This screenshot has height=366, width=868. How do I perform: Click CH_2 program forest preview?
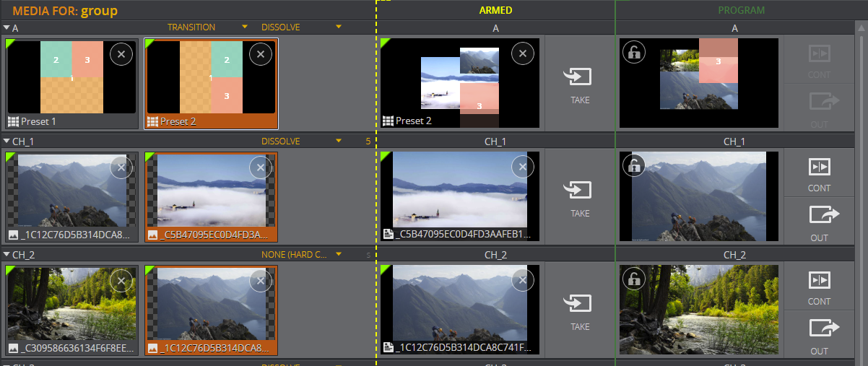(699, 310)
